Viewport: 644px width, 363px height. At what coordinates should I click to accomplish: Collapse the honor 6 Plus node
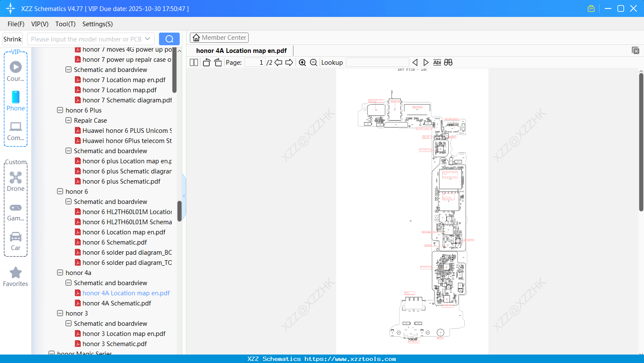tap(60, 110)
